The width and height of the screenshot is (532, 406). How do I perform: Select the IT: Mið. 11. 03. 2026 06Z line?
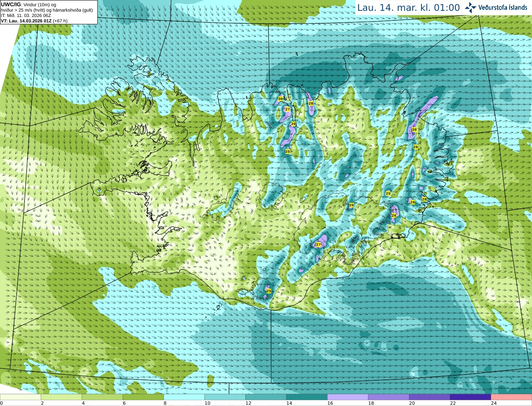tap(26, 15)
